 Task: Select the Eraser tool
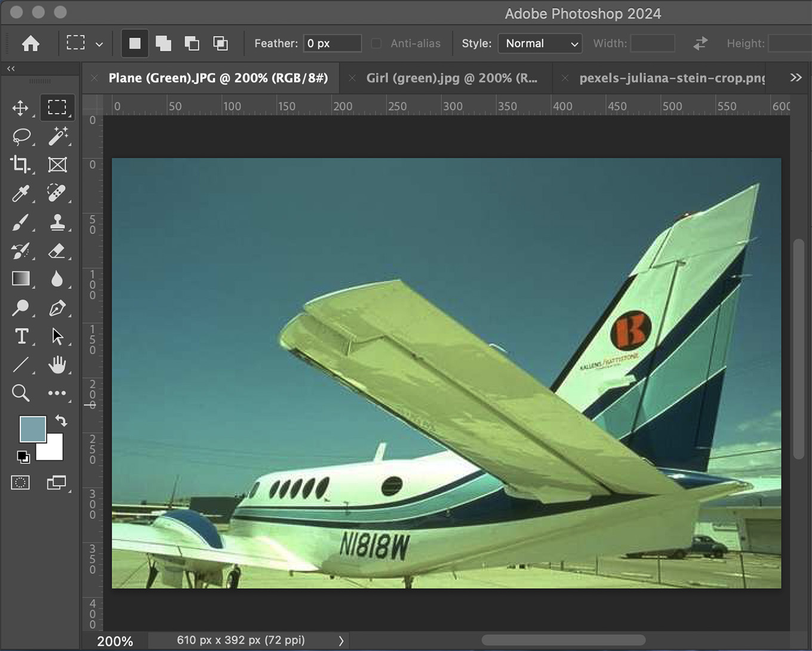pyautogui.click(x=57, y=251)
